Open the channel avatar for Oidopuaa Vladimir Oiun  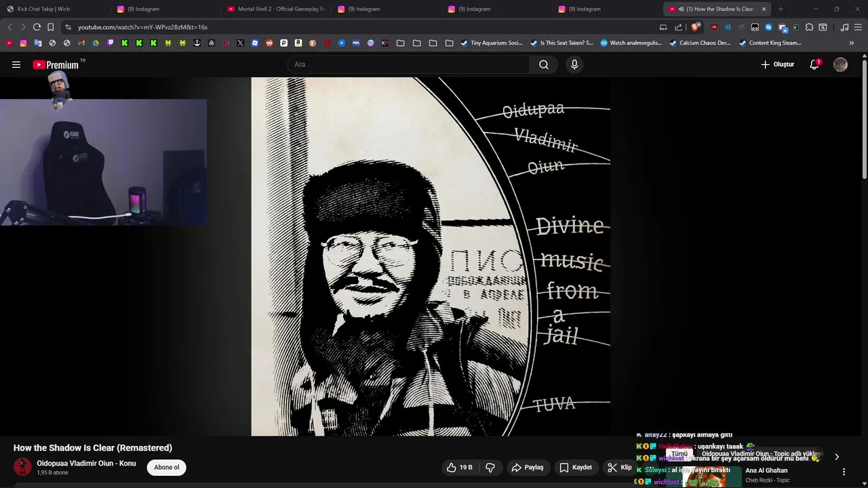22,467
